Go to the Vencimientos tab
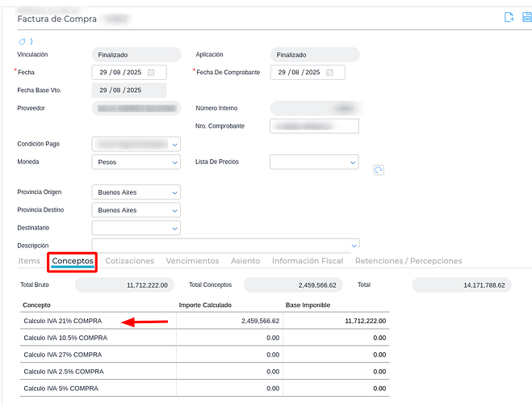532x404 pixels. 192,261
